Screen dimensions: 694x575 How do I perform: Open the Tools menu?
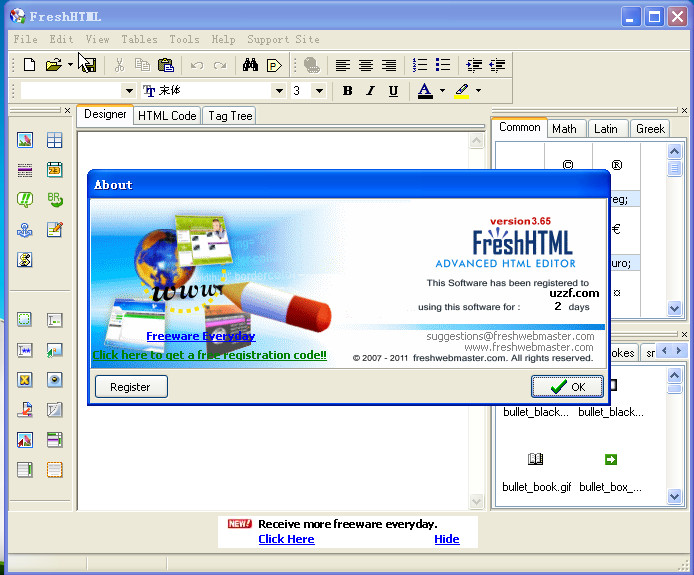tap(184, 39)
